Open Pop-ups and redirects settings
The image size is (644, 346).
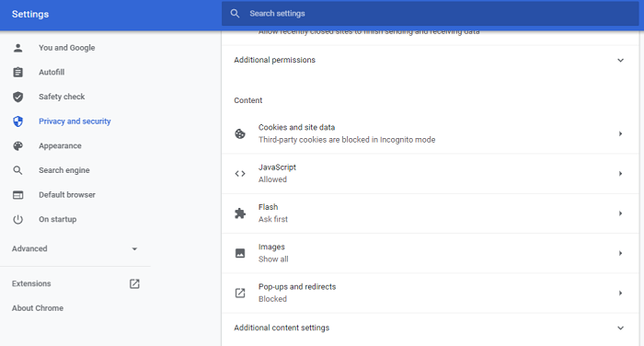pyautogui.click(x=431, y=293)
